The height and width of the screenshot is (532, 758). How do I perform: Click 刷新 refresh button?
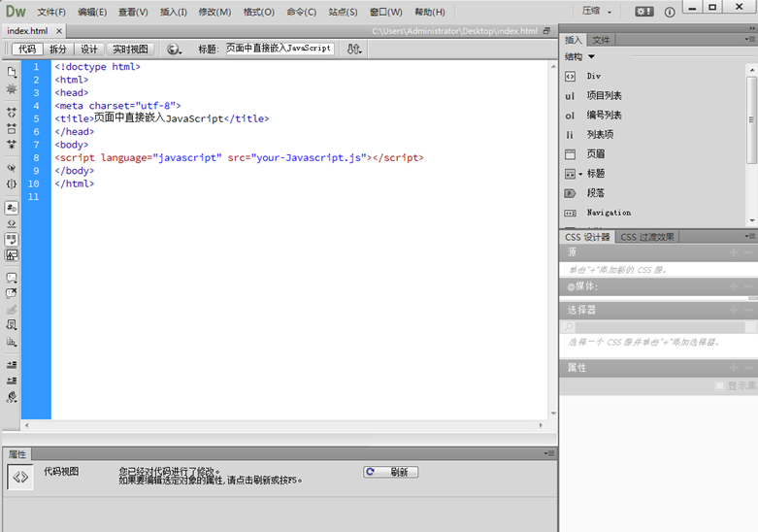(390, 472)
